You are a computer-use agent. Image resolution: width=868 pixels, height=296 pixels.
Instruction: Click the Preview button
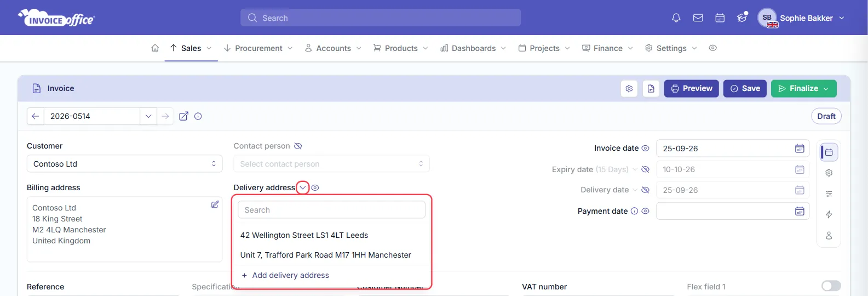pos(692,89)
